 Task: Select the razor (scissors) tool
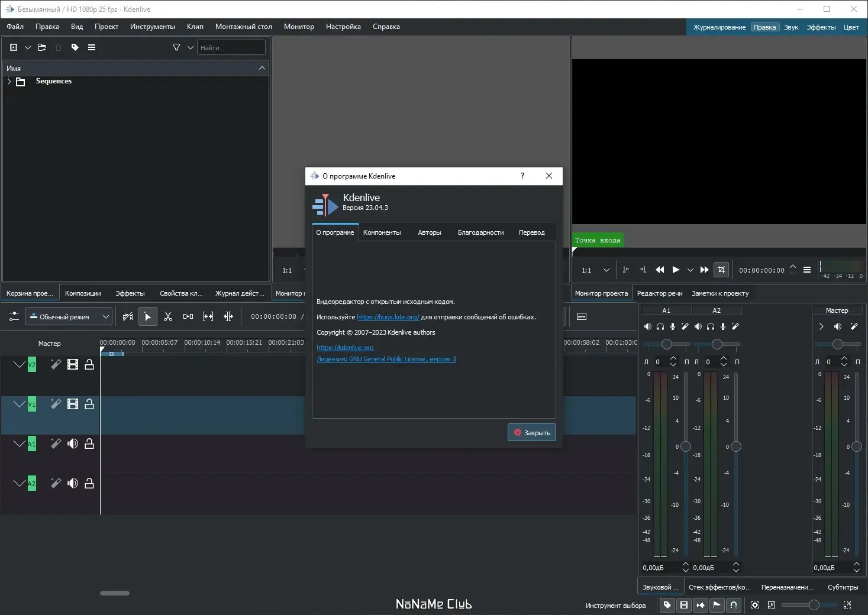coord(168,317)
